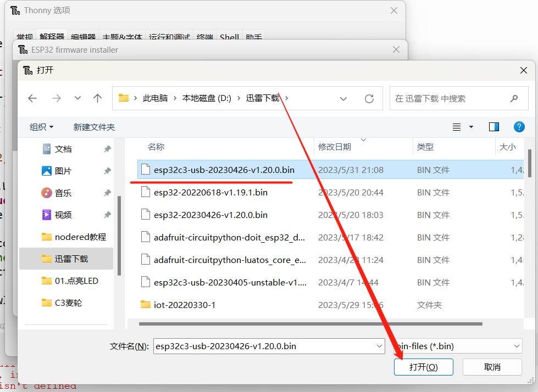The image size is (538, 392).
Task: Open help with the blue question icon
Action: (x=519, y=127)
